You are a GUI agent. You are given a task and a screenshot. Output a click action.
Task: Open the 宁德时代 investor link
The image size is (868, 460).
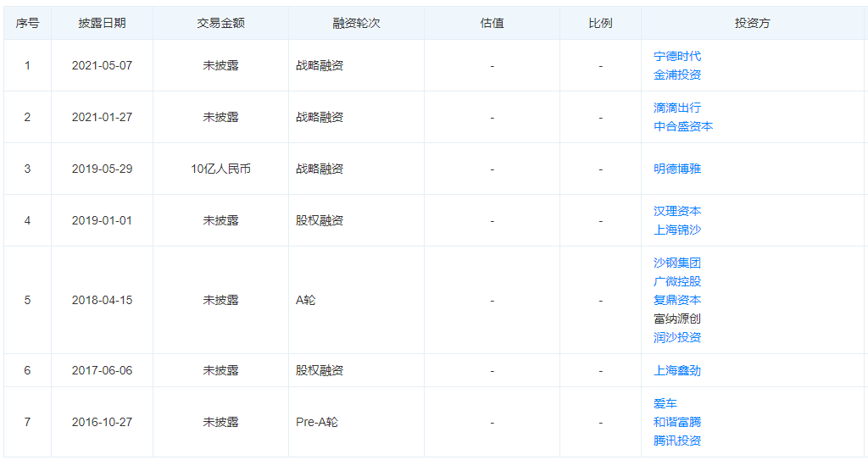(x=677, y=56)
